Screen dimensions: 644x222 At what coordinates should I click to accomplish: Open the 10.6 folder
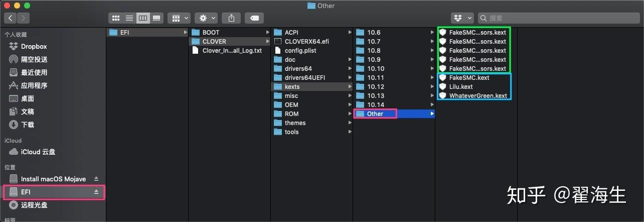394,33
